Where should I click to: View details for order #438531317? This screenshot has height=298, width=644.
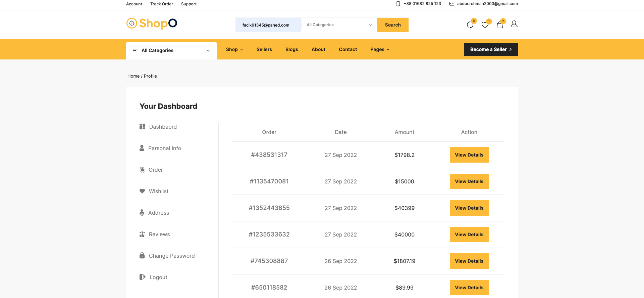pyautogui.click(x=469, y=155)
